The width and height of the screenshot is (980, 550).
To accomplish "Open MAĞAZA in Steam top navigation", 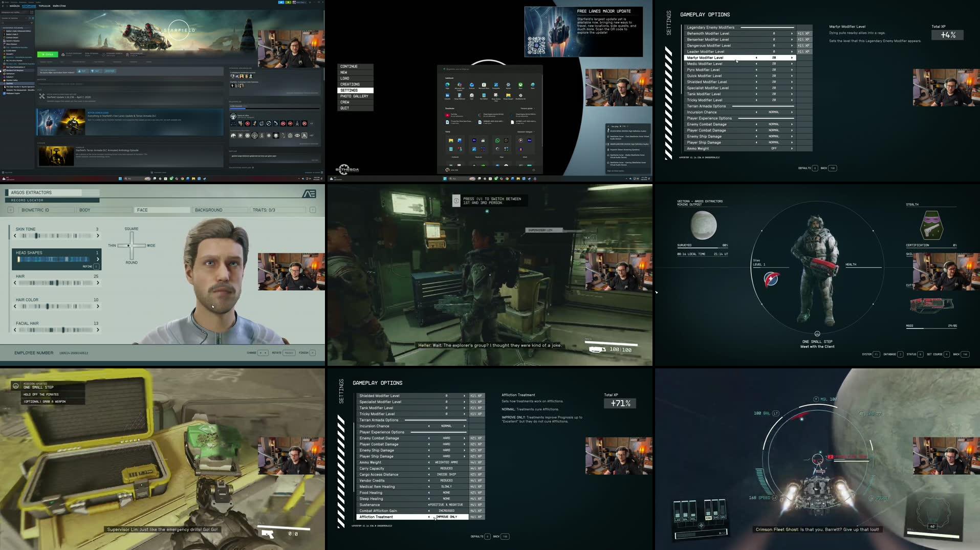I will (14, 6).
